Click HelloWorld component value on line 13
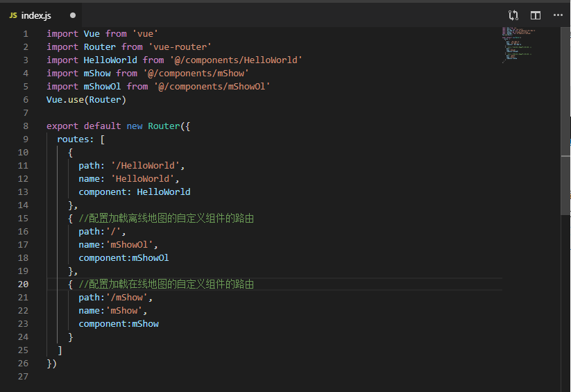571x392 pixels. 164,192
